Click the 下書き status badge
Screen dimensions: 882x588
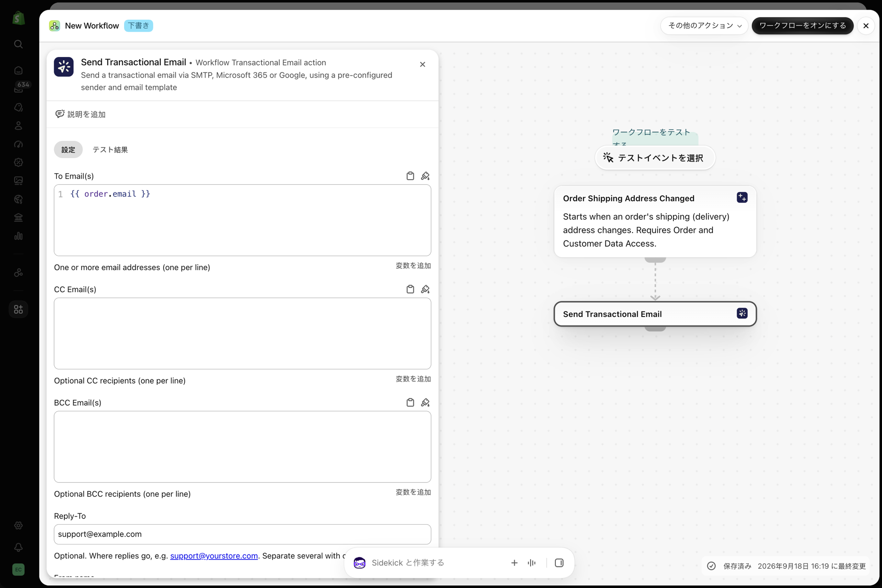click(x=138, y=26)
